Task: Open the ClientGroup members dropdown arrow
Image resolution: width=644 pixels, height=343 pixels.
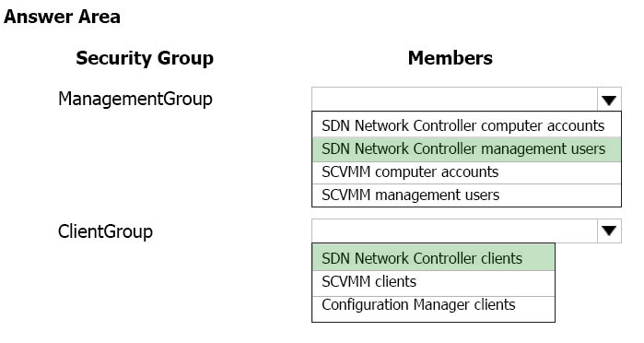Action: point(609,231)
